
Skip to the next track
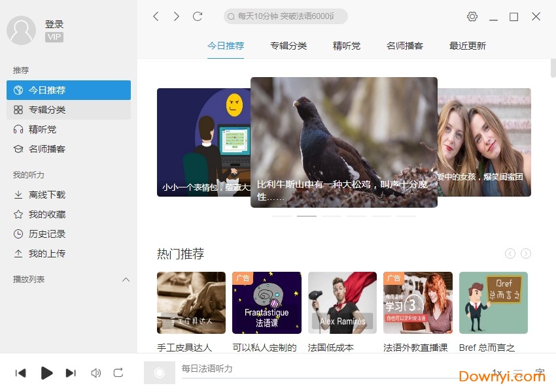[x=71, y=373]
